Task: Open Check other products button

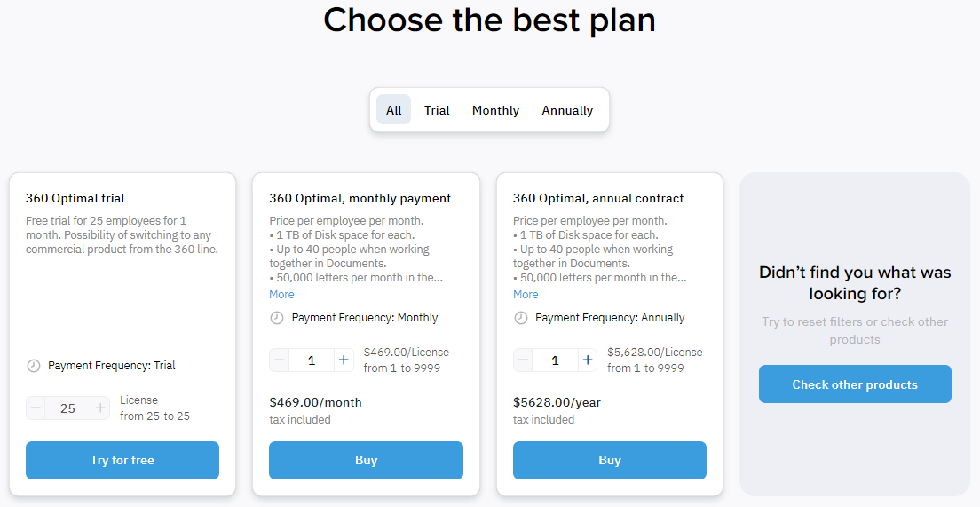Action: point(855,384)
